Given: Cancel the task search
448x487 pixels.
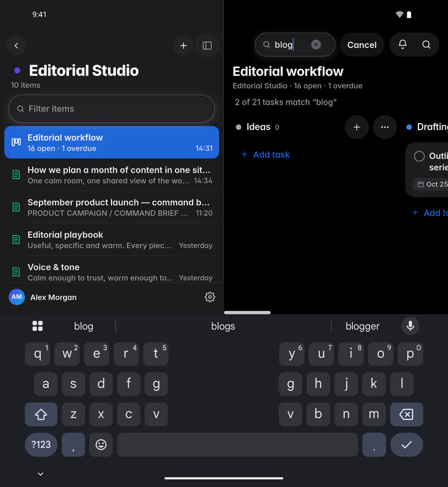Looking at the screenshot, I should coord(362,45).
